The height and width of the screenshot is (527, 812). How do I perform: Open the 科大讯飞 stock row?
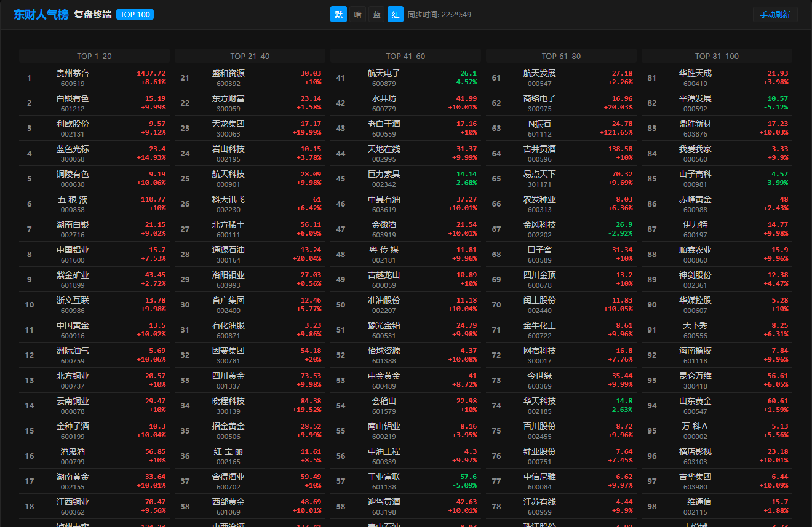pyautogui.click(x=250, y=204)
